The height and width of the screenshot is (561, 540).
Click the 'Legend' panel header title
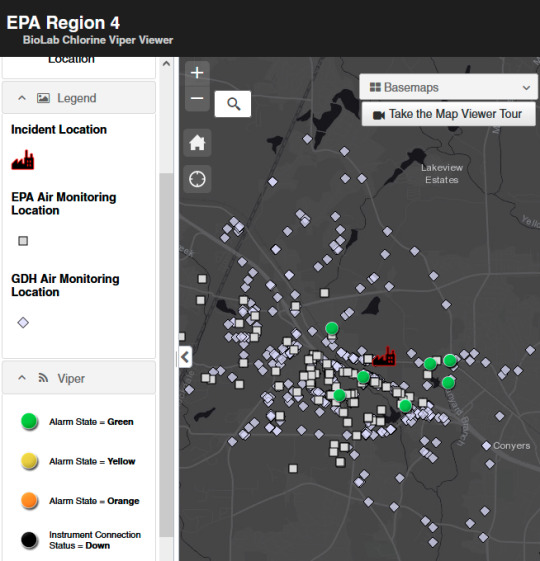77,98
